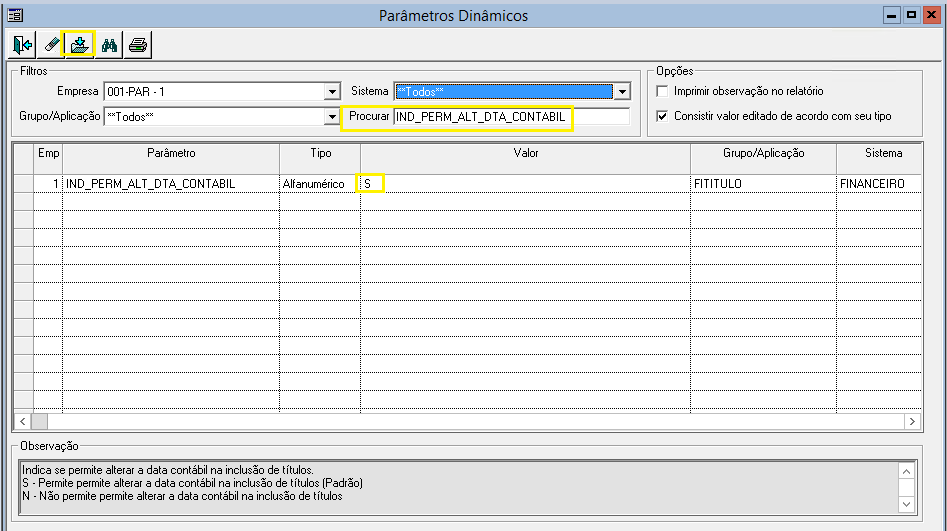
Task: Maximize the Parâmetros Dinâmicos window
Action: (911, 15)
